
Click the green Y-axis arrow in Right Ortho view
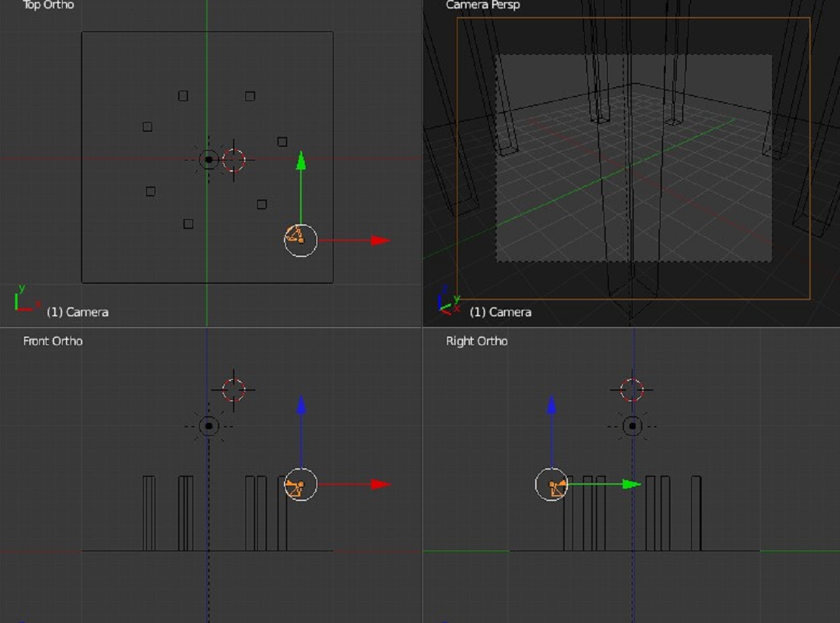pyautogui.click(x=631, y=484)
